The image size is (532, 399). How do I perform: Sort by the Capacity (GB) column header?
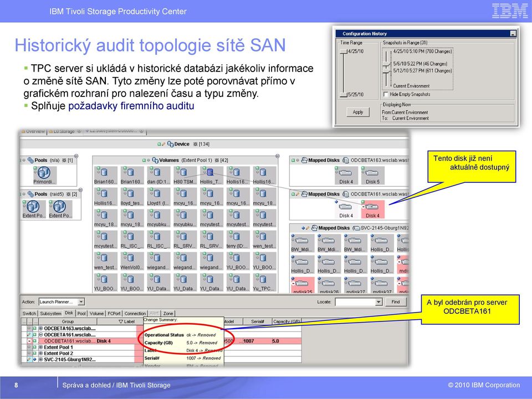coord(287,321)
